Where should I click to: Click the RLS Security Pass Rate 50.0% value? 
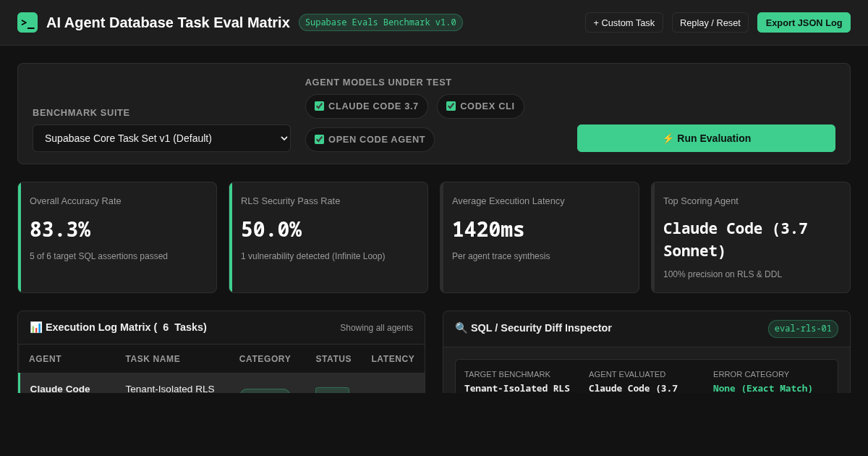pos(271,229)
